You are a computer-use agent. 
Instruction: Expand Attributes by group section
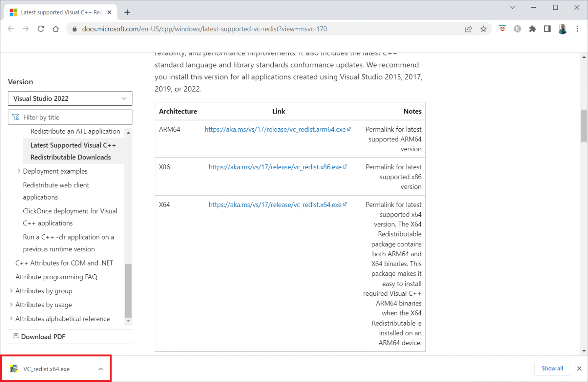pyautogui.click(x=11, y=291)
